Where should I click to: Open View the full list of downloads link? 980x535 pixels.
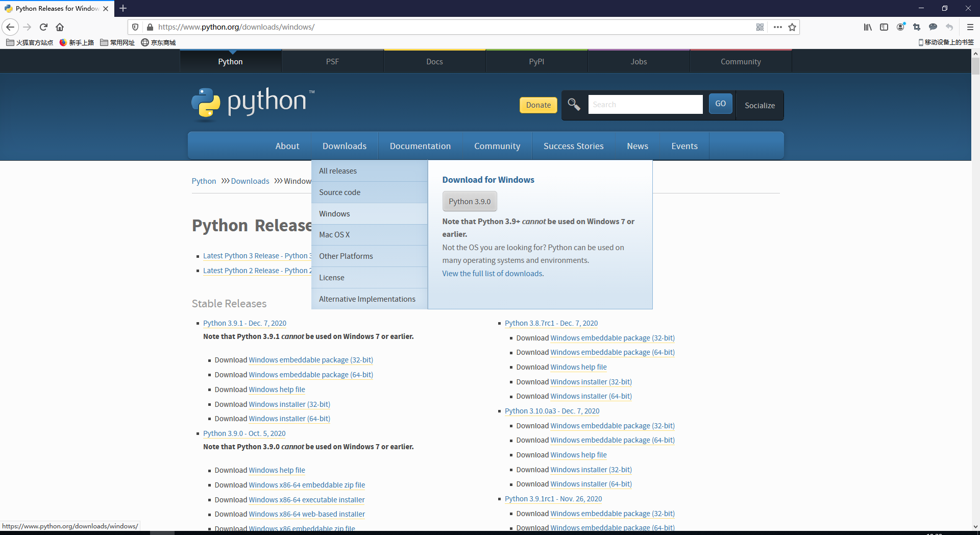(492, 274)
